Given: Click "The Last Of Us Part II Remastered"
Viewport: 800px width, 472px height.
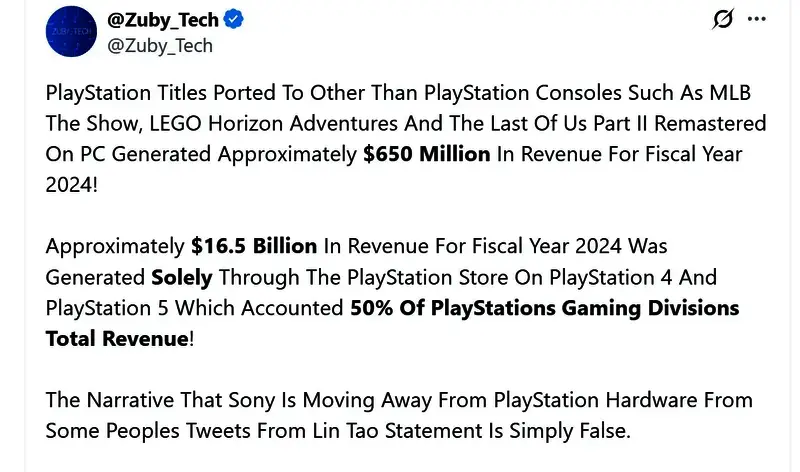Looking at the screenshot, I should pos(610,124).
